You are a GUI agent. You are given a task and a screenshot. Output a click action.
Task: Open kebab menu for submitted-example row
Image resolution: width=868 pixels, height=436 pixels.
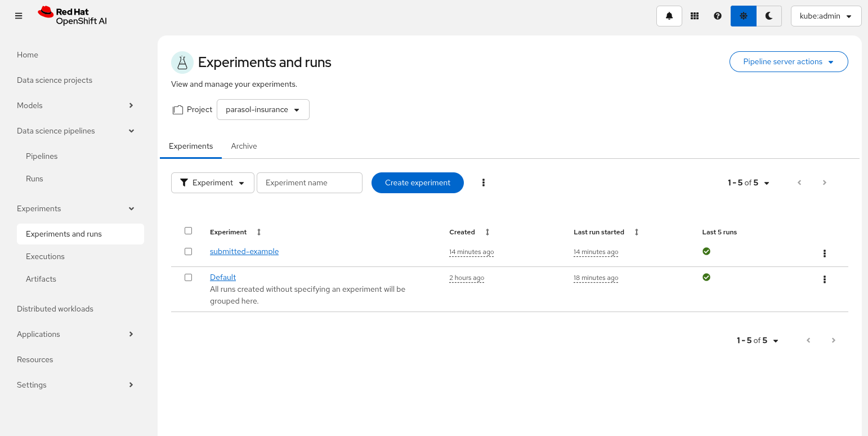click(825, 253)
